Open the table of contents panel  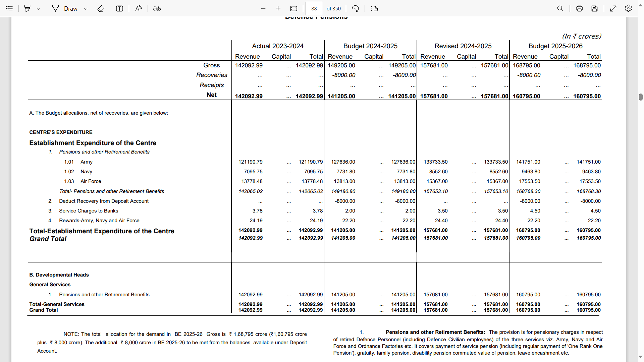[9, 8]
